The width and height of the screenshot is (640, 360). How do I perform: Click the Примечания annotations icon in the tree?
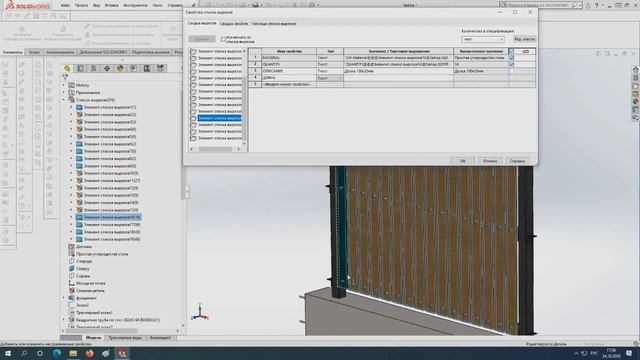tap(71, 93)
